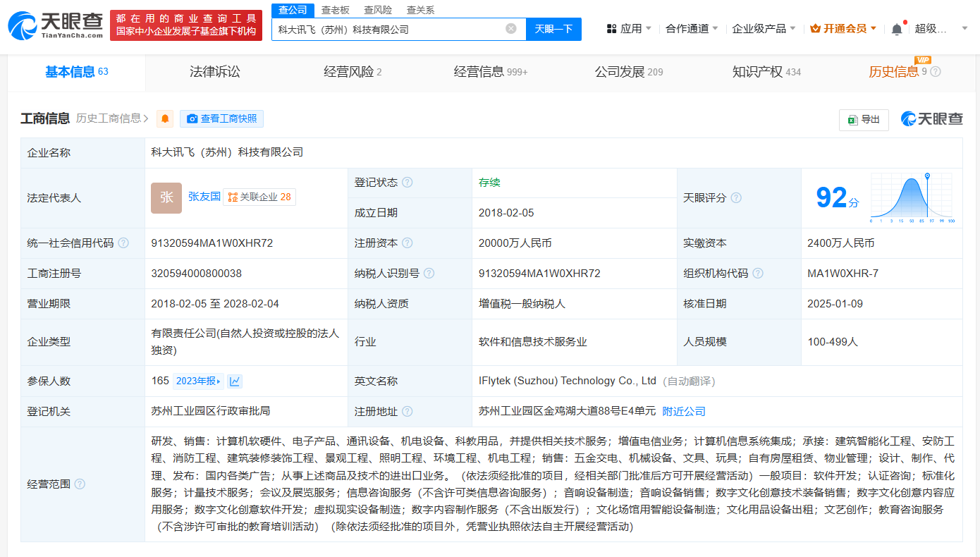Switch to the 法律诉讼 tab
The width and height of the screenshot is (980, 557).
[214, 72]
